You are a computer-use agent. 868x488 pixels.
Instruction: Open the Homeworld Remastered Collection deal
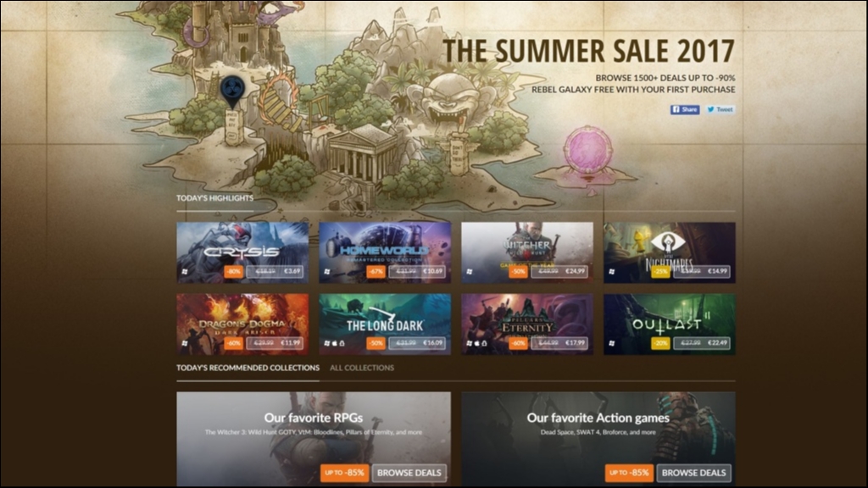385,252
